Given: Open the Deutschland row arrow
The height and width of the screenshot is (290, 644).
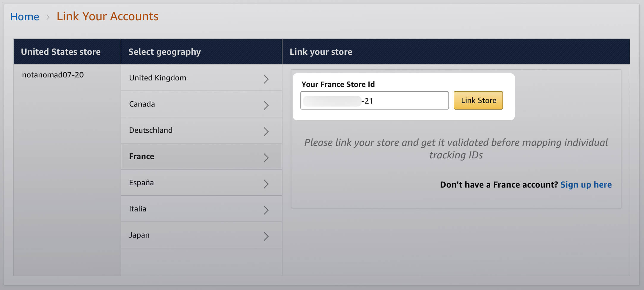Looking at the screenshot, I should pyautogui.click(x=266, y=131).
